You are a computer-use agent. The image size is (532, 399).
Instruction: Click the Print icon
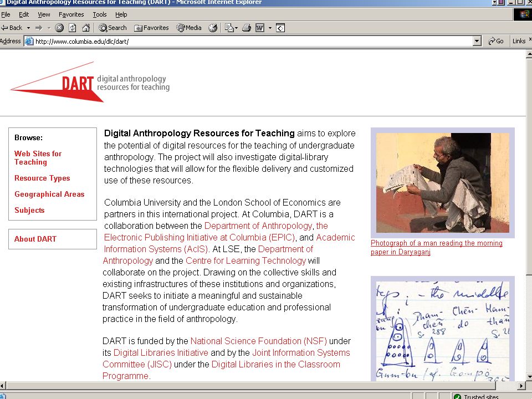pos(247,28)
